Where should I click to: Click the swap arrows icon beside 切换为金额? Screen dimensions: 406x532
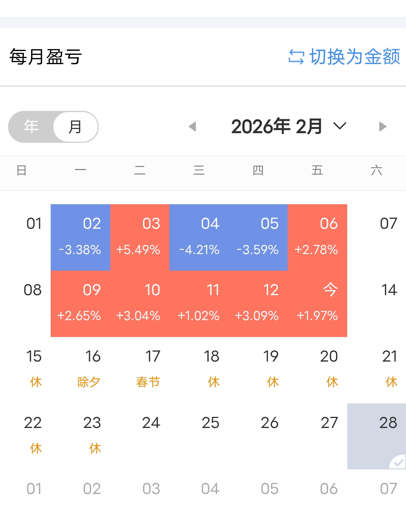tap(296, 57)
